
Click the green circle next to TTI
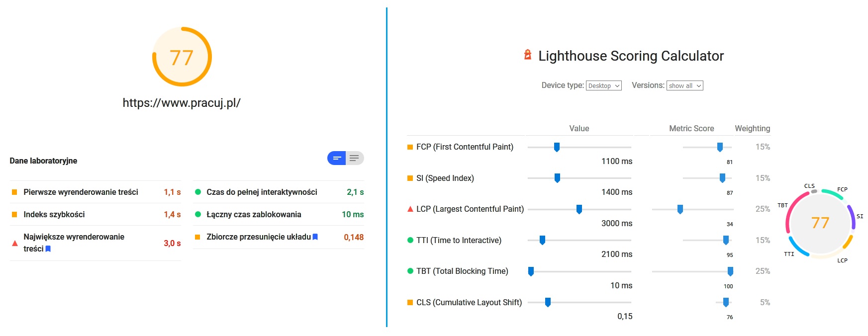click(x=410, y=241)
